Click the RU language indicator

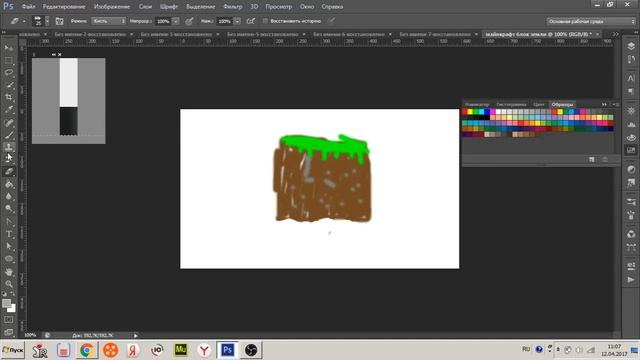(x=526, y=349)
